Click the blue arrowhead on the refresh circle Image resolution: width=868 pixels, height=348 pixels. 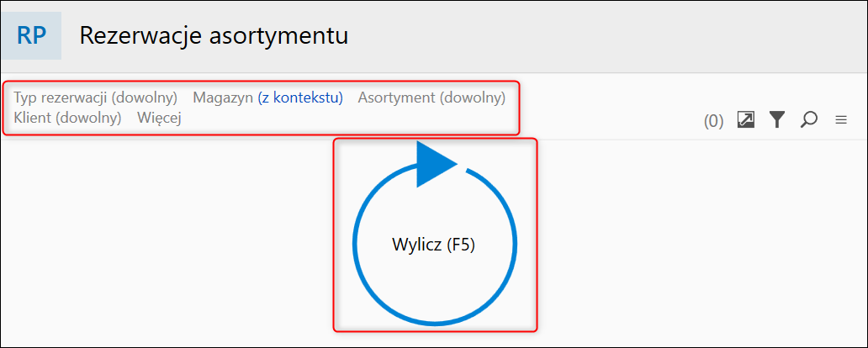(435, 162)
